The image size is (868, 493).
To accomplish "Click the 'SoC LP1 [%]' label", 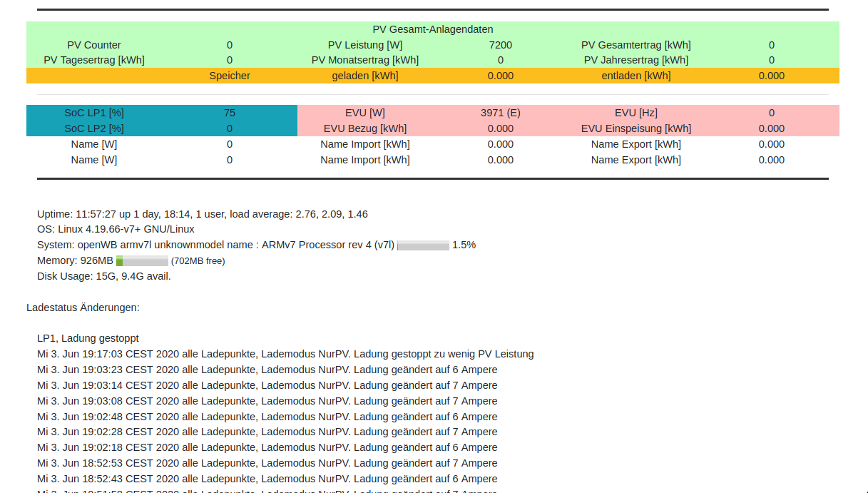I will point(94,113).
